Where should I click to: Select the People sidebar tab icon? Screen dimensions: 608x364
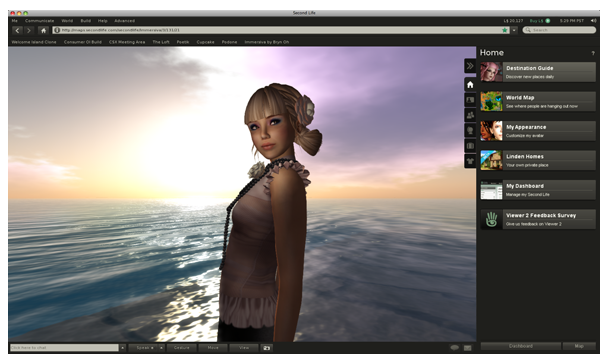coord(470,115)
